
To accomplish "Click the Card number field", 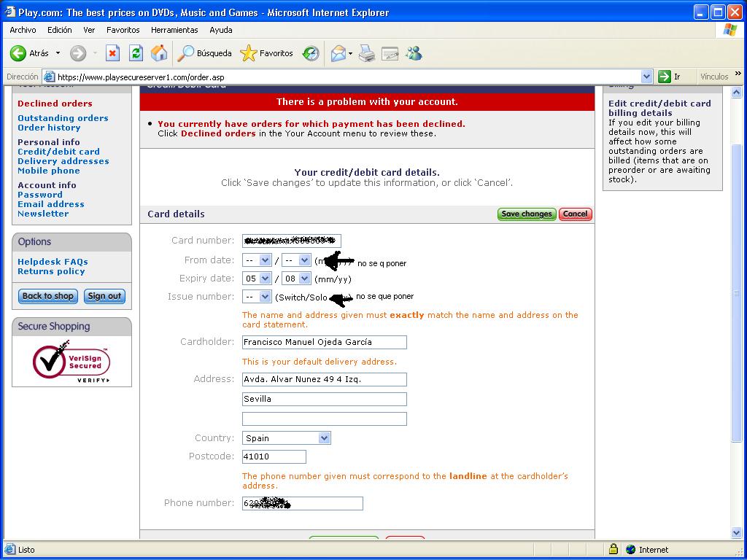I will [292, 241].
